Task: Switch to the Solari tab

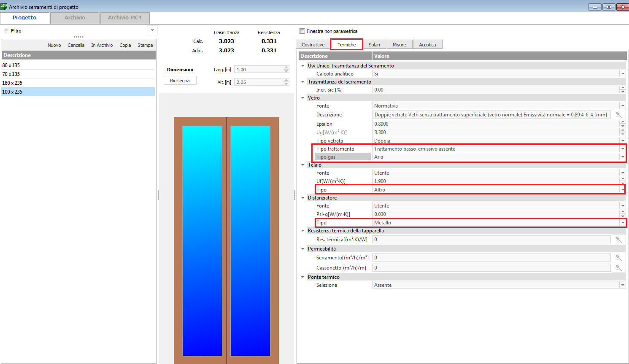Action: coord(374,45)
